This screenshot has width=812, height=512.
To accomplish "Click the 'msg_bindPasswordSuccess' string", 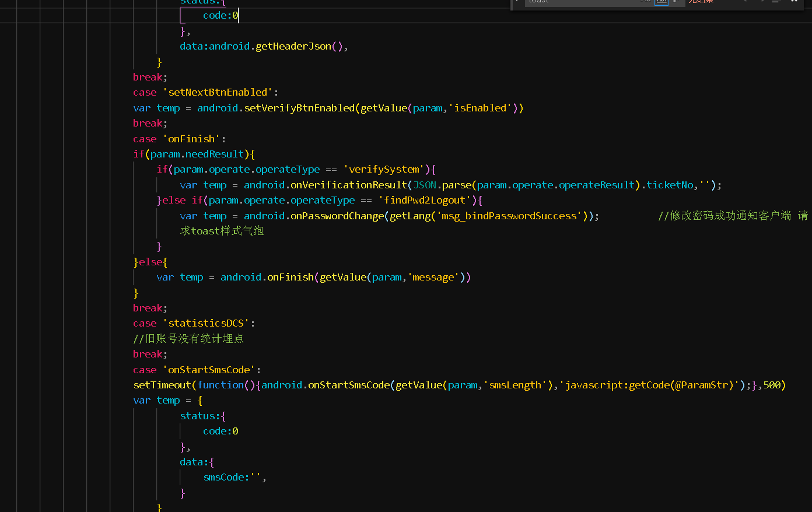I will 509,216.
